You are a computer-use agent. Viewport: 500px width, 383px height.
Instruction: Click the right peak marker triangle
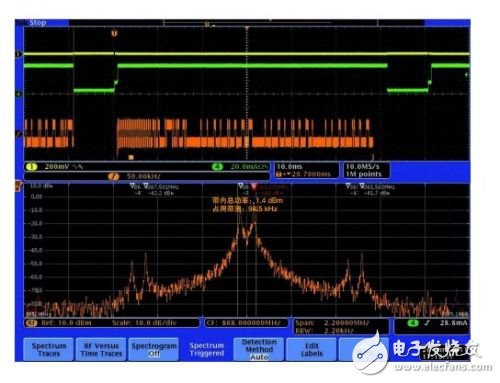coord(362,185)
